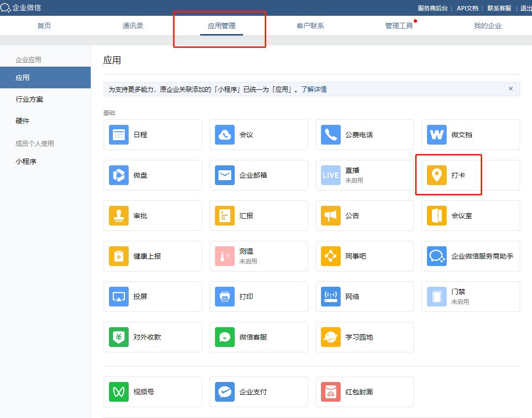The image size is (532, 418).
Task: Click the 企业应用 sidebar heading
Action: tap(28, 60)
